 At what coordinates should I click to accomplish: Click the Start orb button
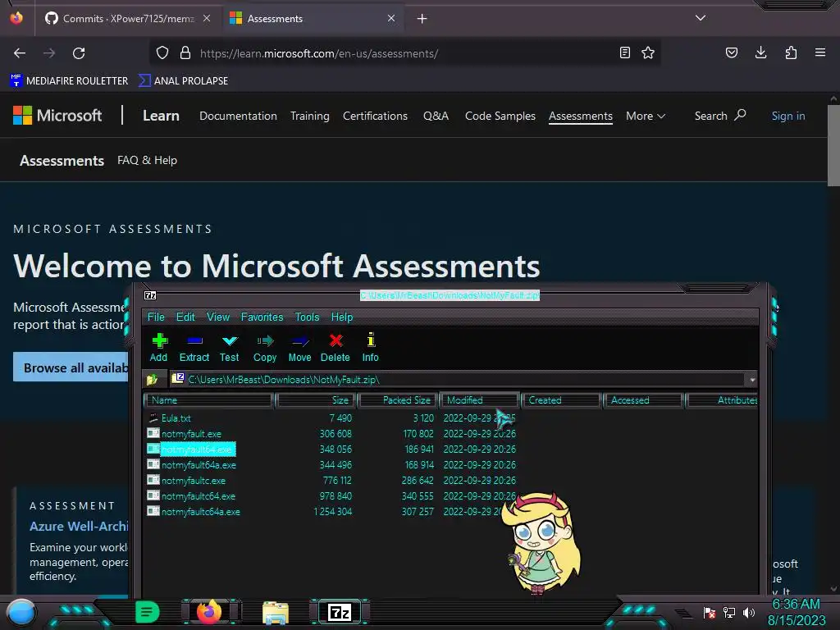pos(21,613)
